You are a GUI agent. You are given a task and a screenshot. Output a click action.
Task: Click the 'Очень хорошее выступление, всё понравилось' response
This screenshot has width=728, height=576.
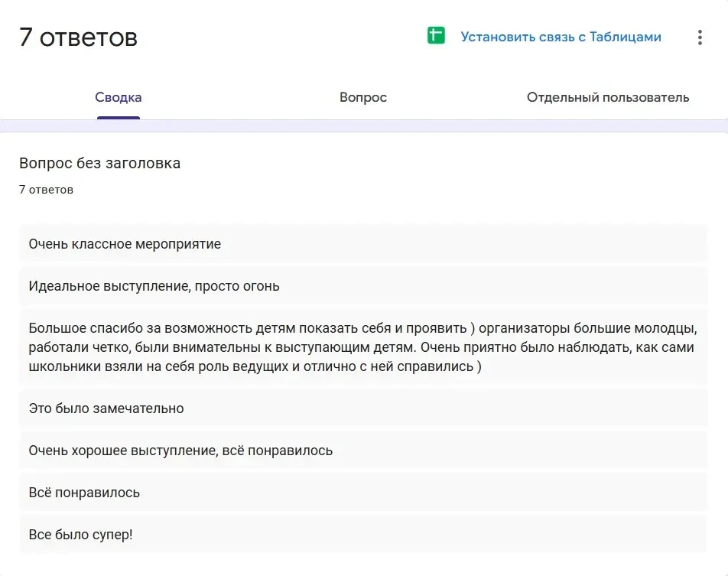coord(363,451)
